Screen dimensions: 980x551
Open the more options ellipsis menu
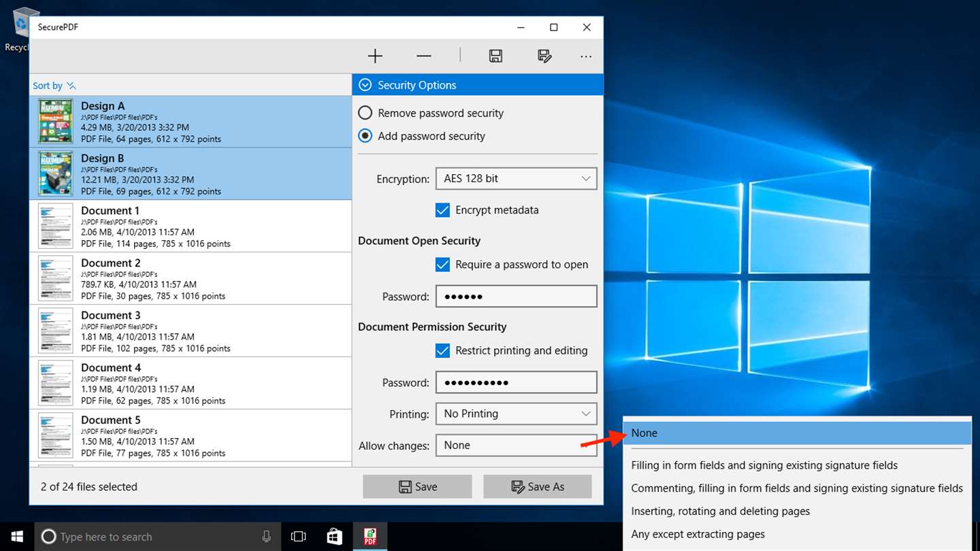586,56
